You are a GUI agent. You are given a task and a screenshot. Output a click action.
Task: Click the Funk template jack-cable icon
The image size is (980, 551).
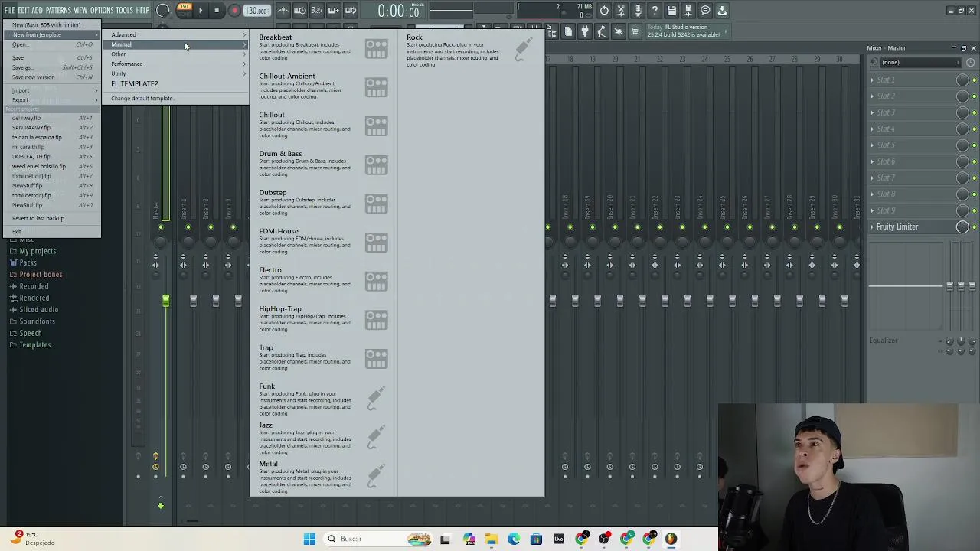coord(375,397)
